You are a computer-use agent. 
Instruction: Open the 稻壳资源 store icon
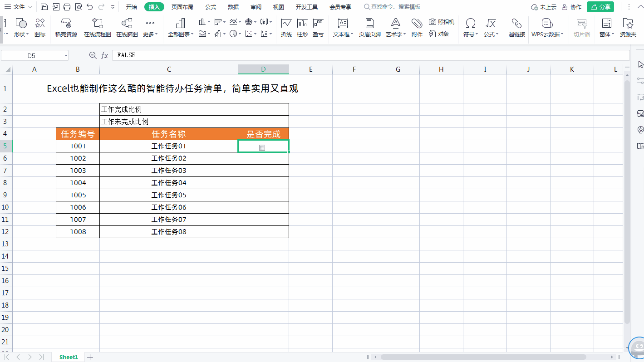click(x=66, y=27)
